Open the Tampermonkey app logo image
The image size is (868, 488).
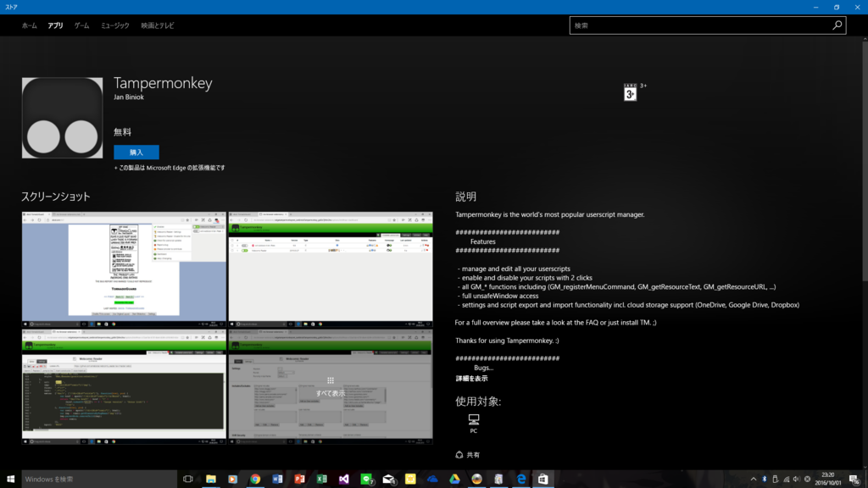coord(62,118)
